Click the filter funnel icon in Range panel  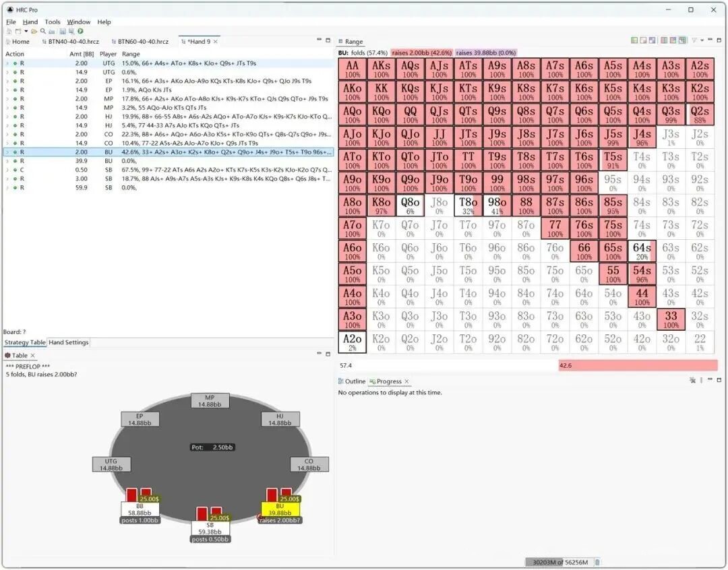(694, 41)
